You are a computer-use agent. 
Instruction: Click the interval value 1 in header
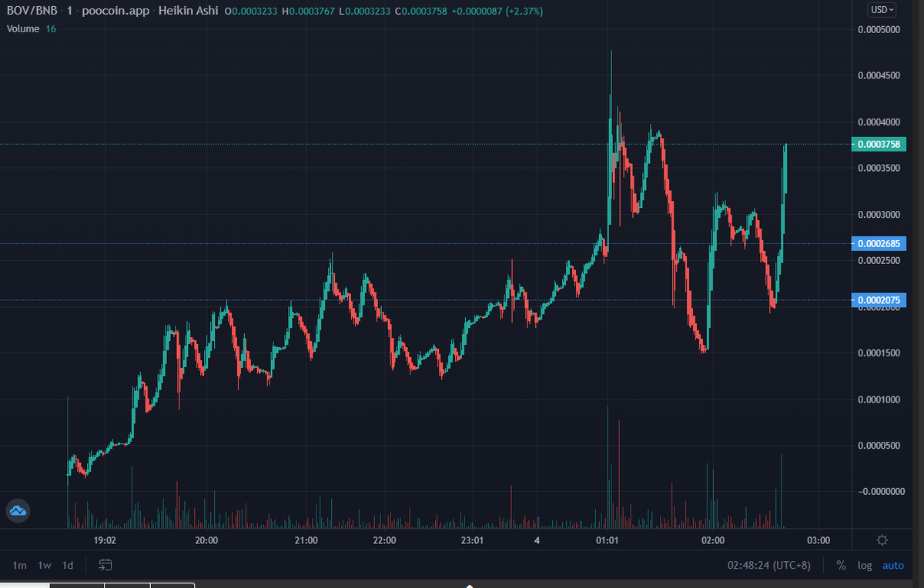tap(69, 12)
